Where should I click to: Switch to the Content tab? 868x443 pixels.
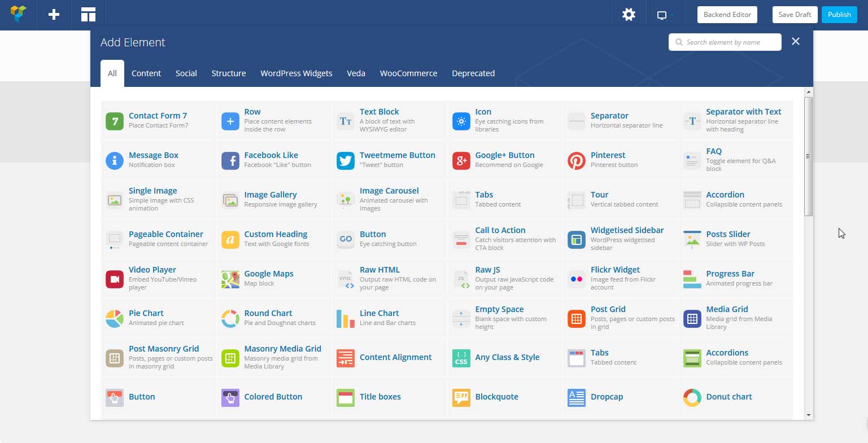(146, 73)
